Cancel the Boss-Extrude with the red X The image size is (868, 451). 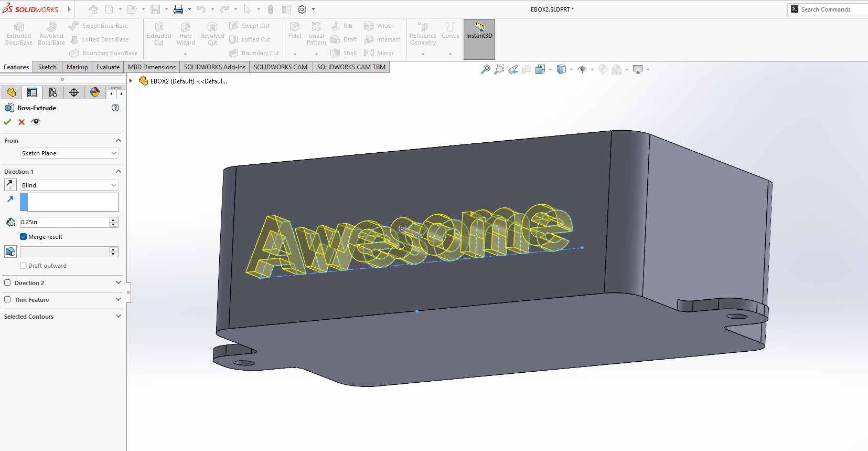(22, 122)
